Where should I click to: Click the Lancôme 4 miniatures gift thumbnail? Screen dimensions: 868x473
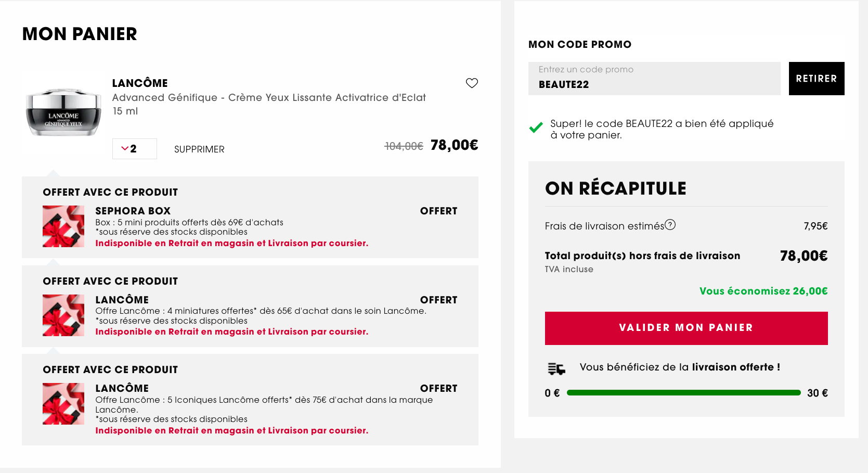(x=63, y=315)
